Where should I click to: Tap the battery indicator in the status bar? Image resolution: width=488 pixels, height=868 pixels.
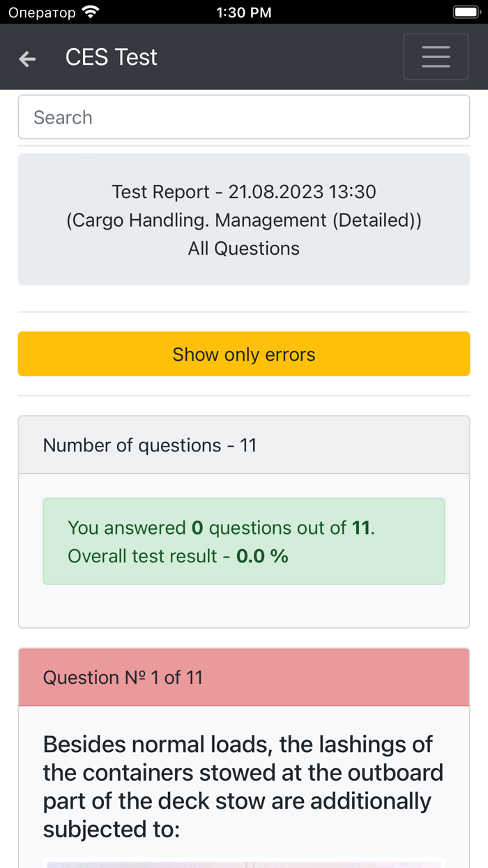pyautogui.click(x=466, y=11)
